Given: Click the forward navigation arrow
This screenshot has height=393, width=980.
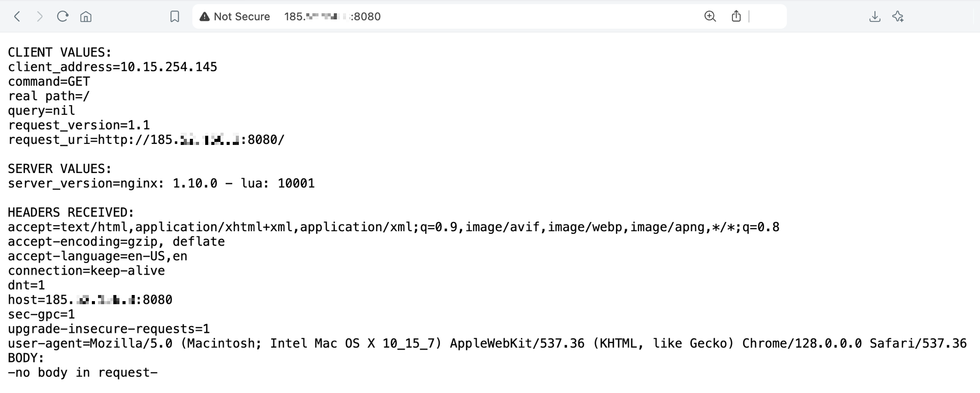Looking at the screenshot, I should [x=40, y=17].
